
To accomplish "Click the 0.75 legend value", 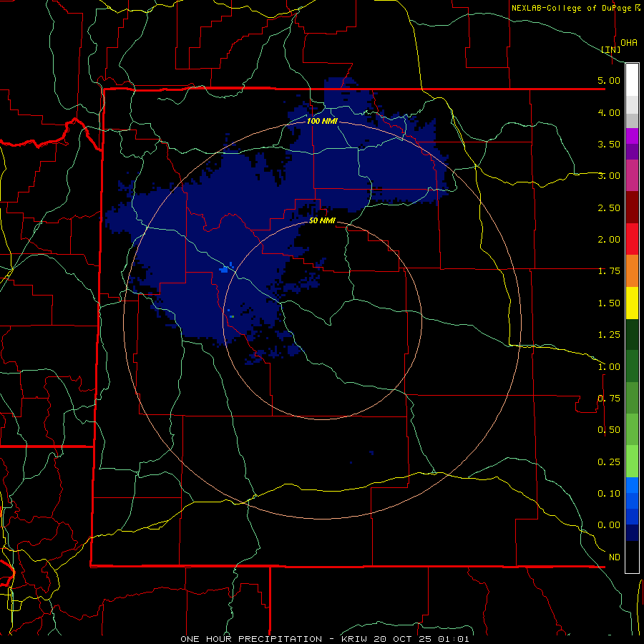I will [609, 399].
